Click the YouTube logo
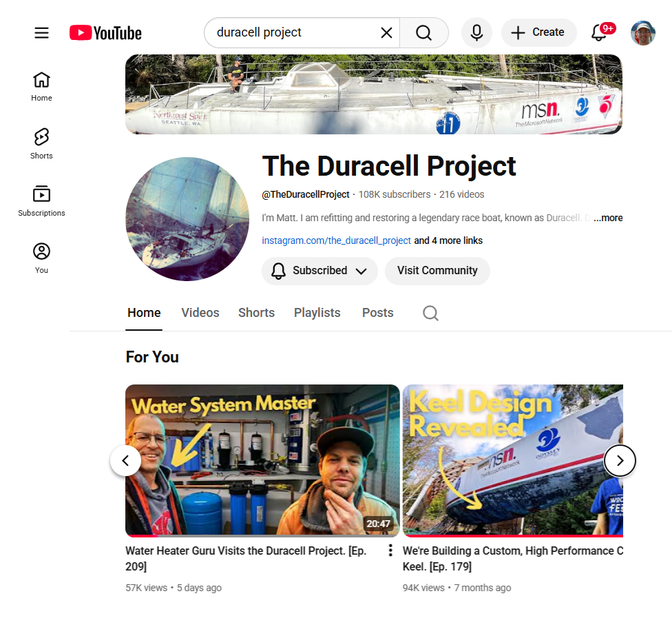 105,32
